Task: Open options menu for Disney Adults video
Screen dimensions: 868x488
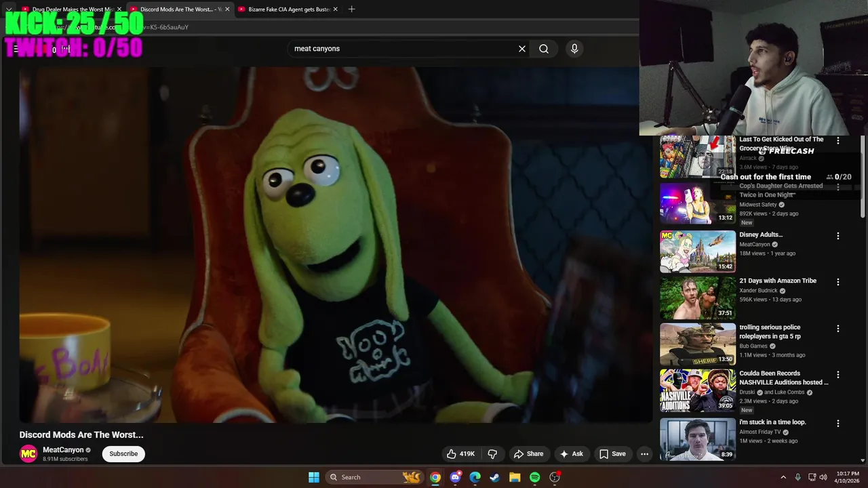Action: click(x=838, y=236)
